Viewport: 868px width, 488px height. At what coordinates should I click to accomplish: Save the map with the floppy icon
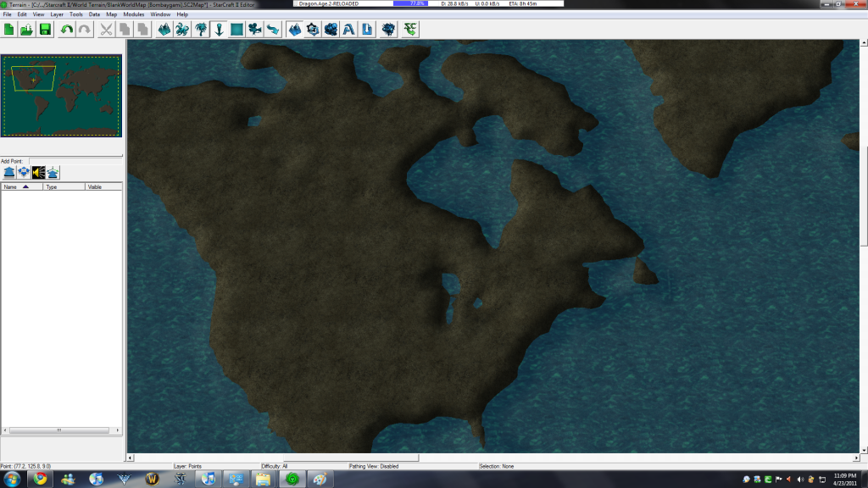click(45, 30)
